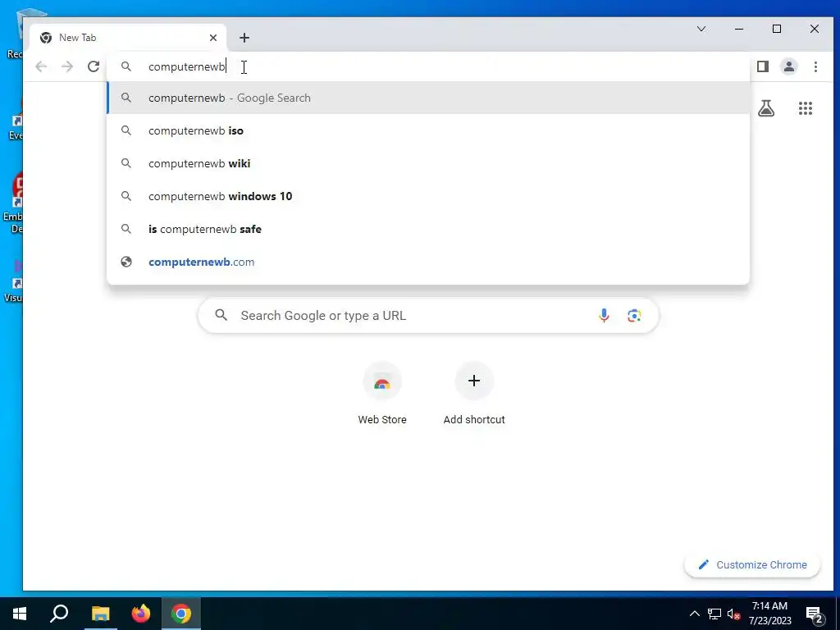This screenshot has height=630, width=840.
Task: Open File Explorer from the taskbar
Action: click(x=100, y=614)
